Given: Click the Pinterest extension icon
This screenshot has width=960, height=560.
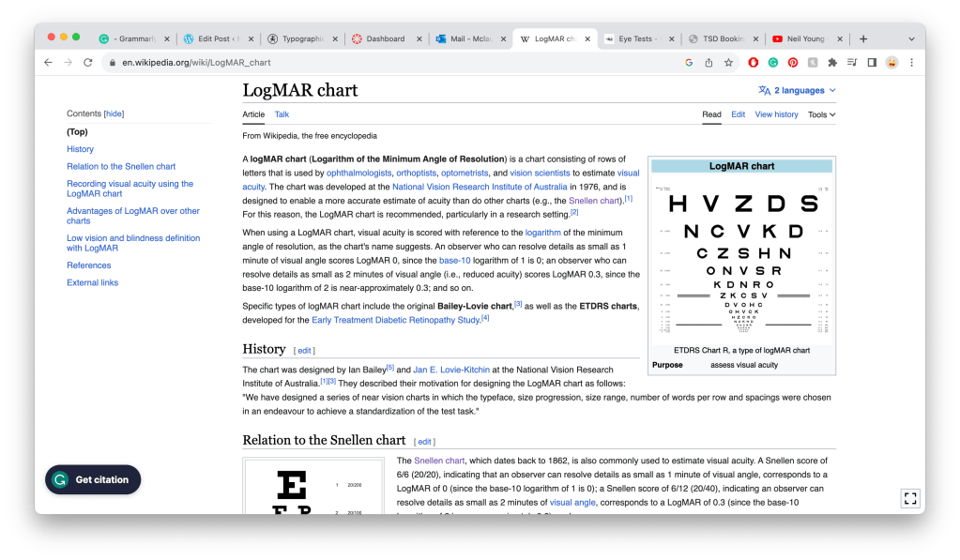Looking at the screenshot, I should pyautogui.click(x=793, y=63).
